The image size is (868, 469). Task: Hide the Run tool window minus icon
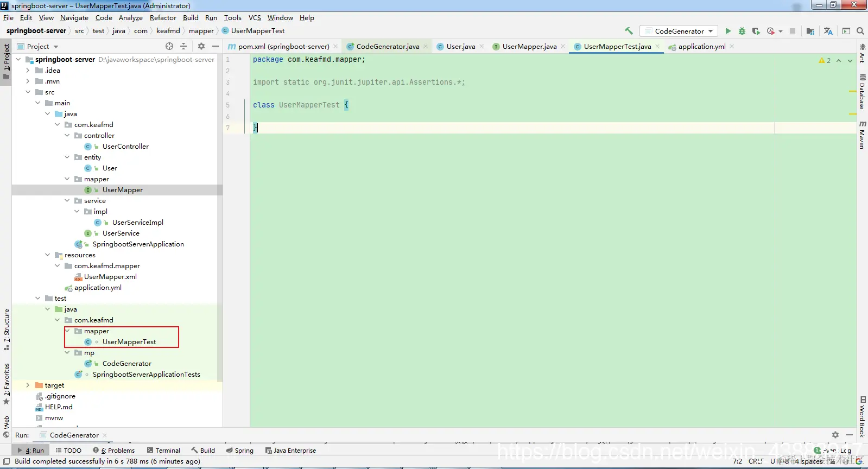click(x=850, y=435)
